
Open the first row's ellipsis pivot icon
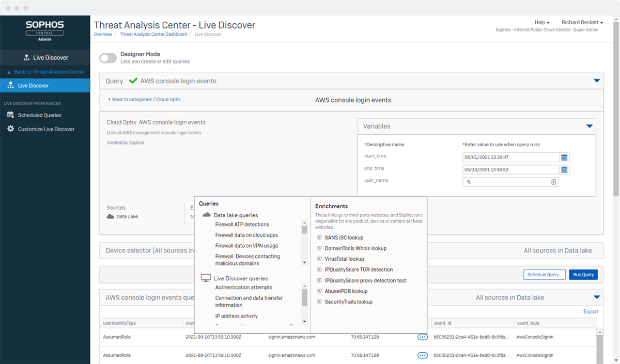click(423, 337)
